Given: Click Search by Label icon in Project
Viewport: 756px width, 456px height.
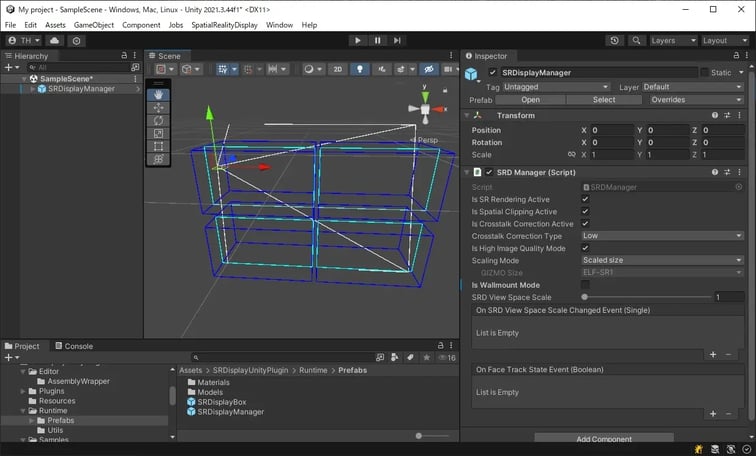Looking at the screenshot, I should (410, 358).
